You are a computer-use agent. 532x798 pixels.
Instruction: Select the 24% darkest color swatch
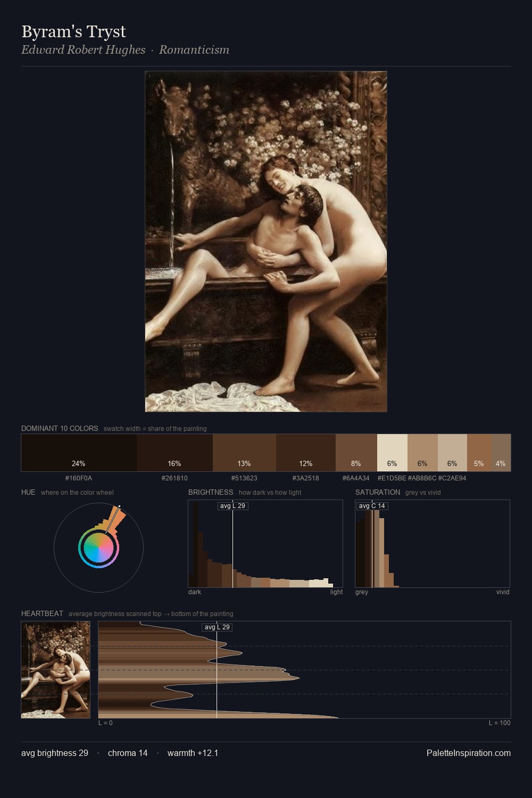[x=79, y=453]
